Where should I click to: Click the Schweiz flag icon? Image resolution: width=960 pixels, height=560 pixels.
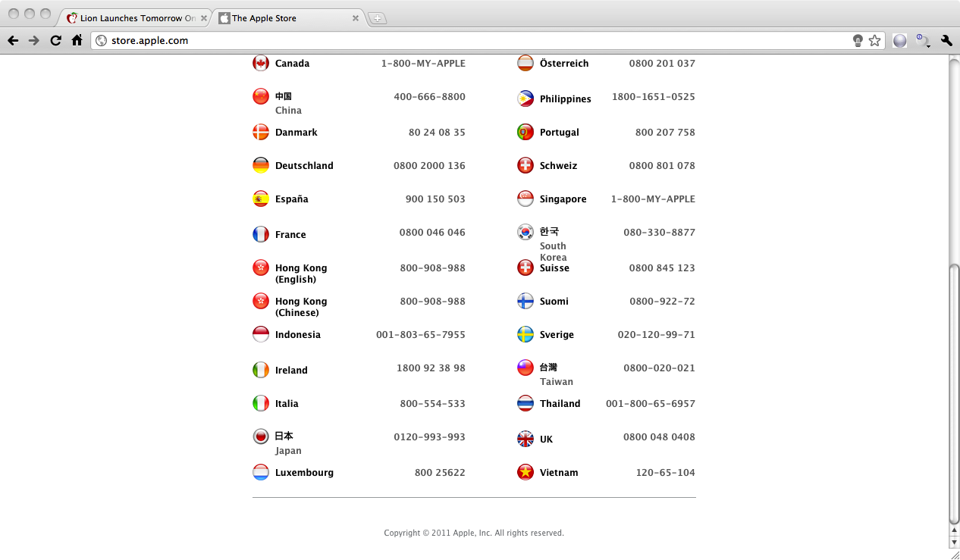pos(525,165)
